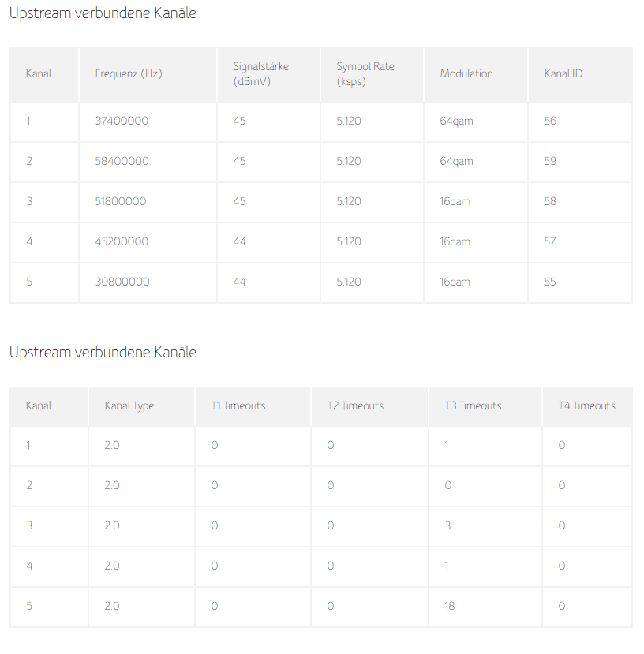Click the T3 Timeouts column header
Viewport: 644px width, 654px height.
pos(473,405)
